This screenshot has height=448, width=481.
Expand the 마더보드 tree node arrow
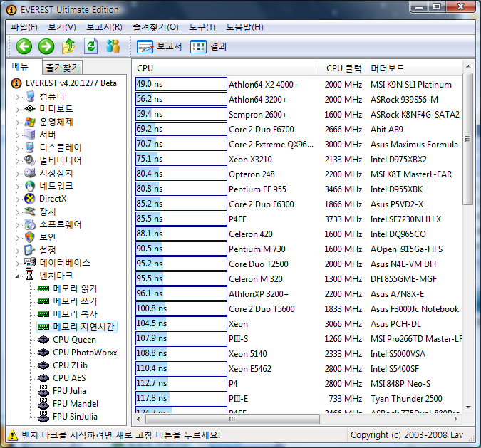[17, 110]
